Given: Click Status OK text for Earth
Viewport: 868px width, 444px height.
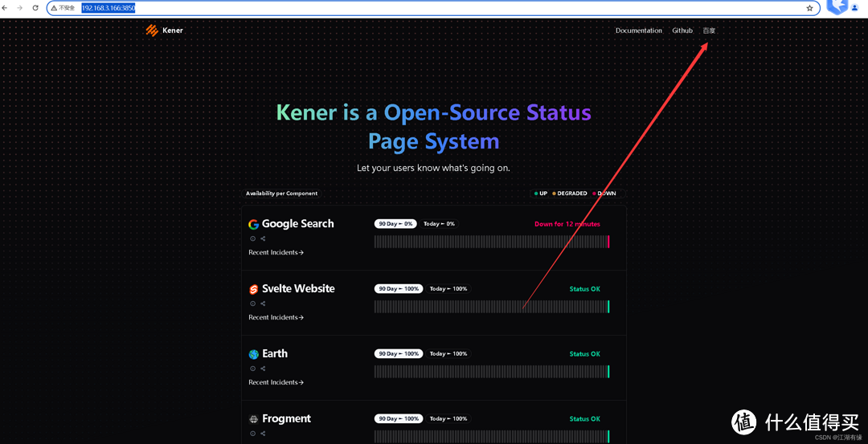Looking at the screenshot, I should pos(584,354).
